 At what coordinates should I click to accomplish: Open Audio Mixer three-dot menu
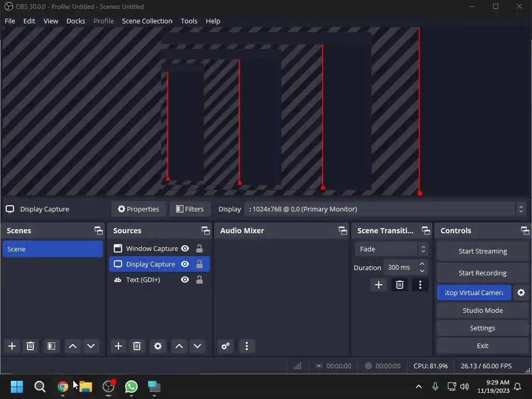point(247,346)
